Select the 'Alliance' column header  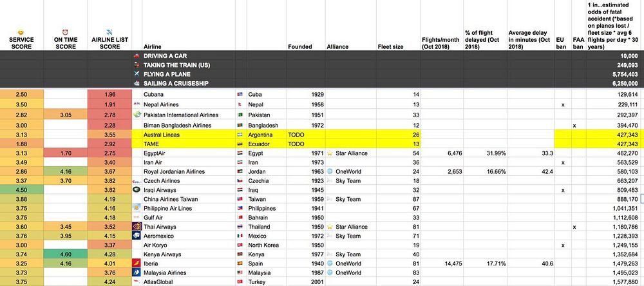tap(337, 47)
